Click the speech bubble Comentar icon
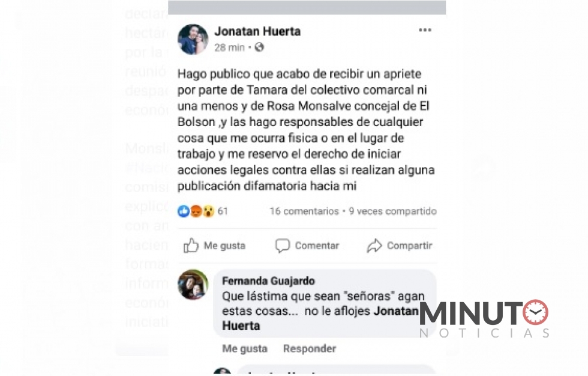 point(283,246)
